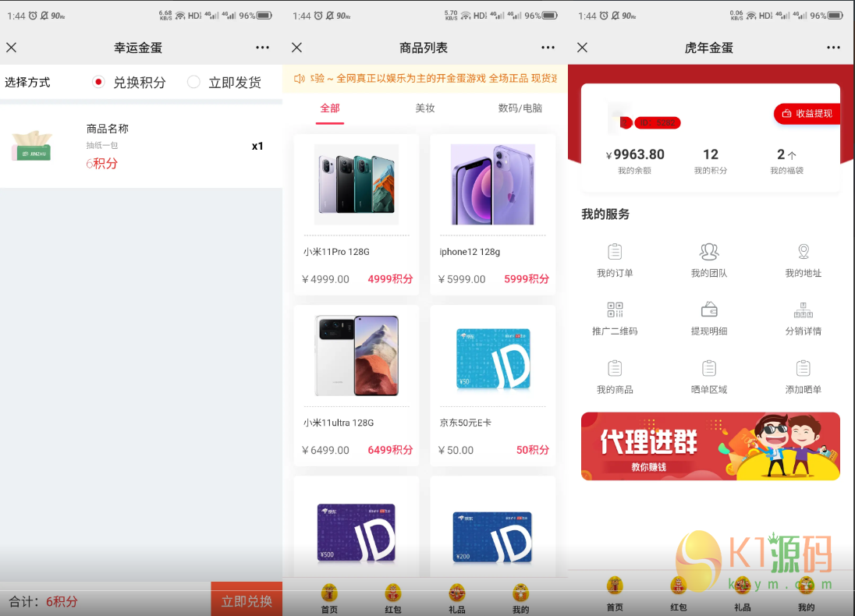Tap 礼品 icon in 商品列表 bottom bar
Image resolution: width=855 pixels, height=616 pixels.
[x=457, y=593]
